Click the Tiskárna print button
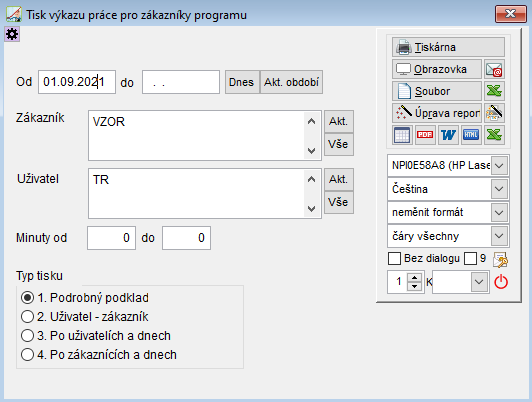This screenshot has width=532, height=402. (448, 47)
